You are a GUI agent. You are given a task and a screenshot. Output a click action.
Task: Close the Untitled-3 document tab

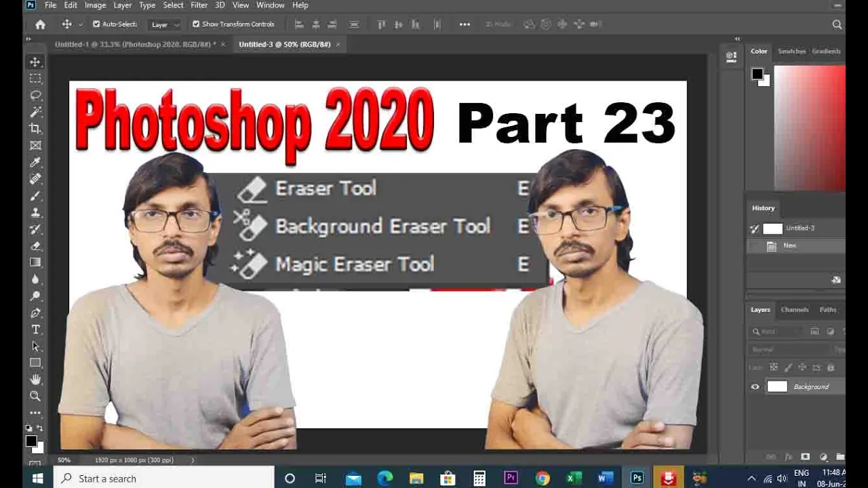(338, 45)
